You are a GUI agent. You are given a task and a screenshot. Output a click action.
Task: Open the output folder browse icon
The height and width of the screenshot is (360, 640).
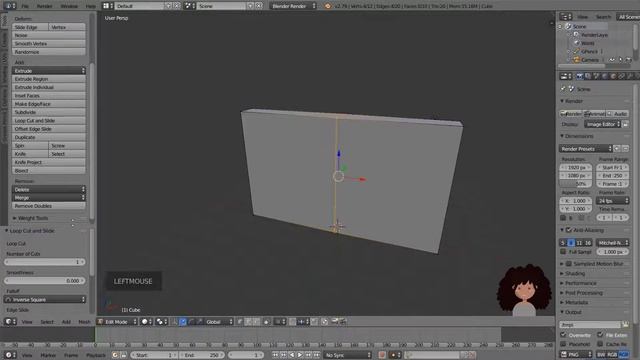pyautogui.click(x=625, y=324)
